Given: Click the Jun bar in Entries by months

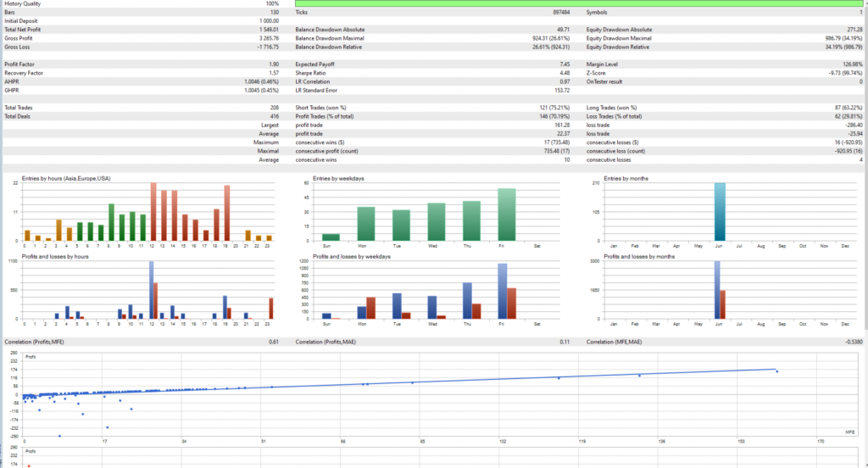Looking at the screenshot, I should (x=720, y=212).
